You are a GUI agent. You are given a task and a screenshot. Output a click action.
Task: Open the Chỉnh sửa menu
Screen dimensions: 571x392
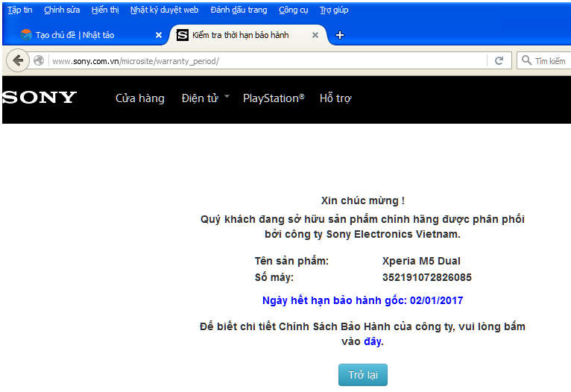pos(62,10)
